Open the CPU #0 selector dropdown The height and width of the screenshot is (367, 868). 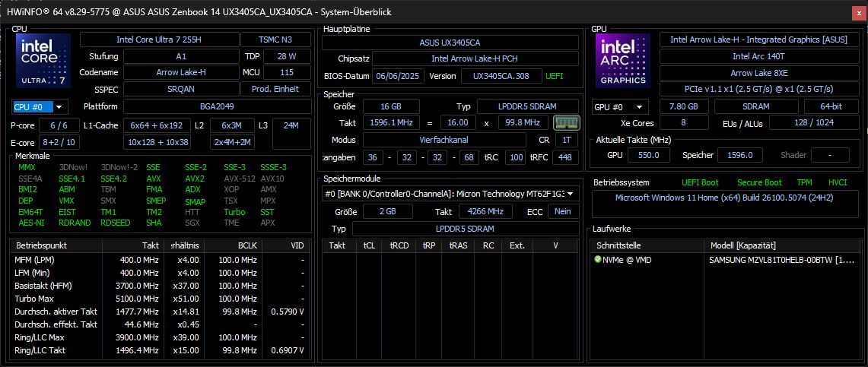pyautogui.click(x=40, y=107)
